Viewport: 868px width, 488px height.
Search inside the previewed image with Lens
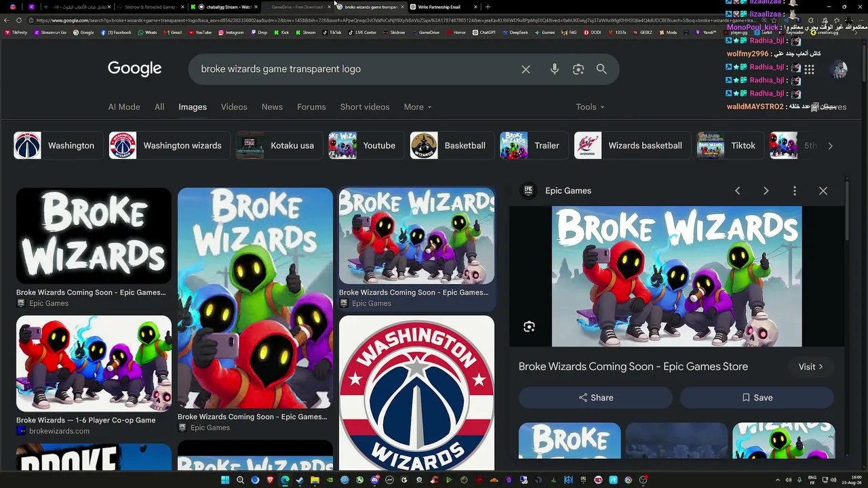529,327
